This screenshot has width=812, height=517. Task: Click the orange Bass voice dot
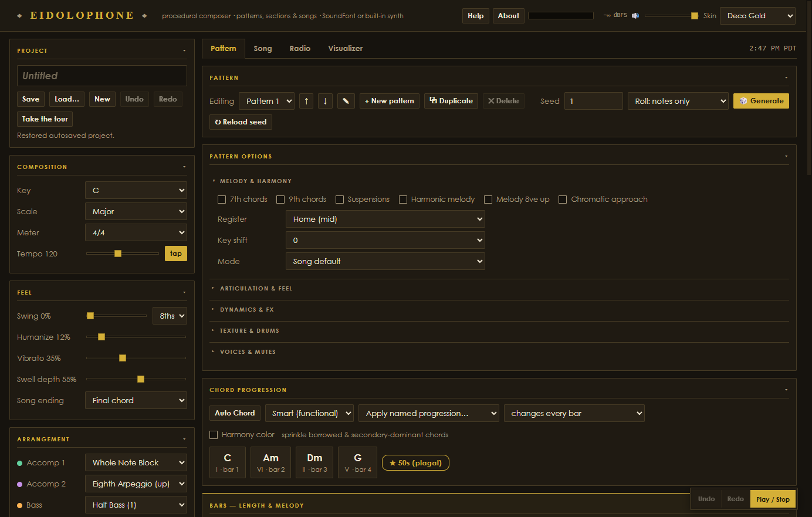20,505
